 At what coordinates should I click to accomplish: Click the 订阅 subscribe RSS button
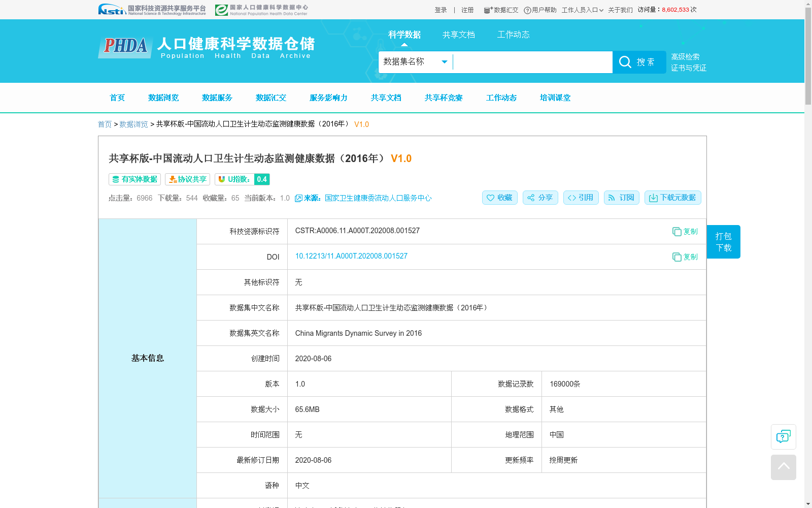coord(622,198)
